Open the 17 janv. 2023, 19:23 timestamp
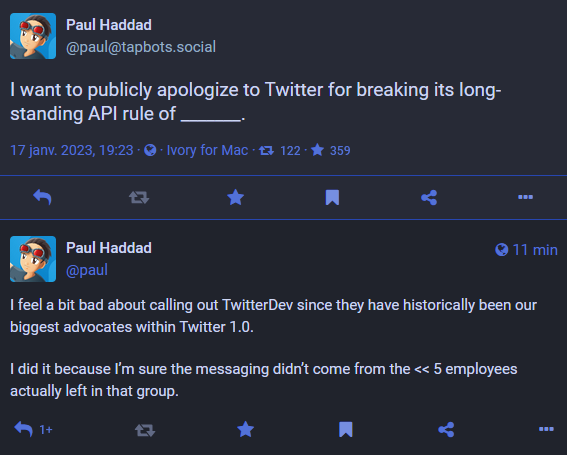 [72, 150]
